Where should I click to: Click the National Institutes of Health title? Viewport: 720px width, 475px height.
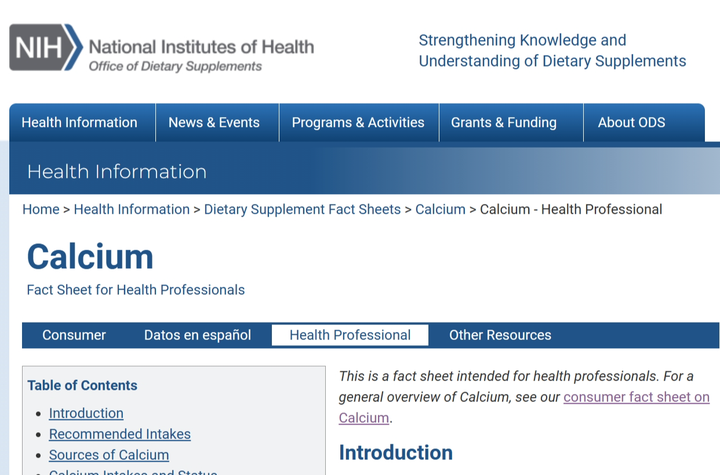pyautogui.click(x=201, y=46)
